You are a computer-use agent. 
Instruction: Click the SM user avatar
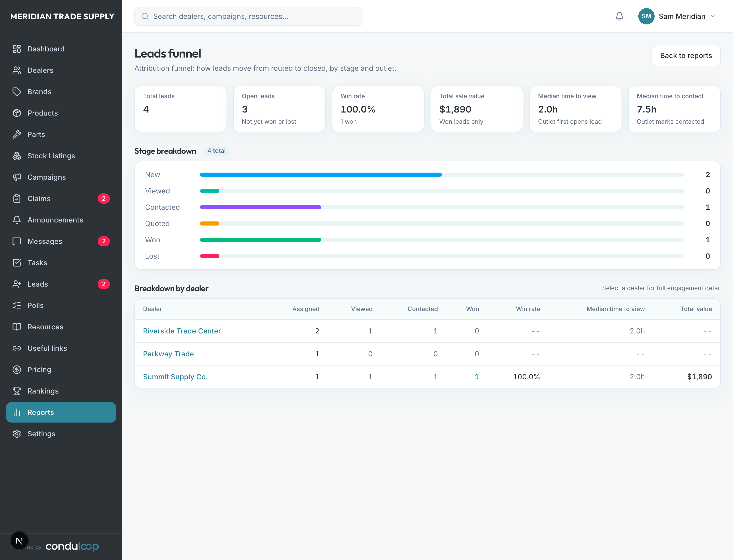646,16
